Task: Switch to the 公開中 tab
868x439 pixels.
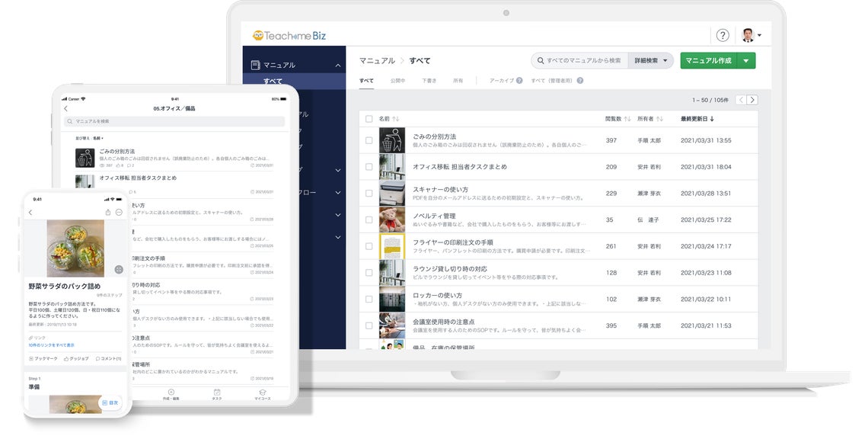Action: (x=397, y=81)
